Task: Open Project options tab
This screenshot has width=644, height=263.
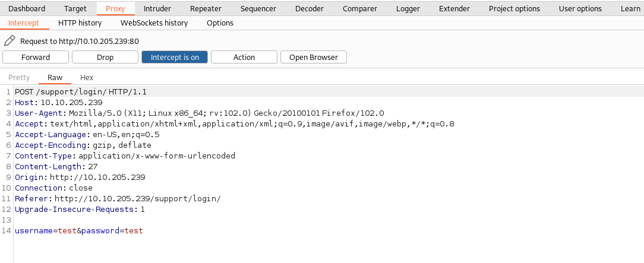Action: pos(514,8)
